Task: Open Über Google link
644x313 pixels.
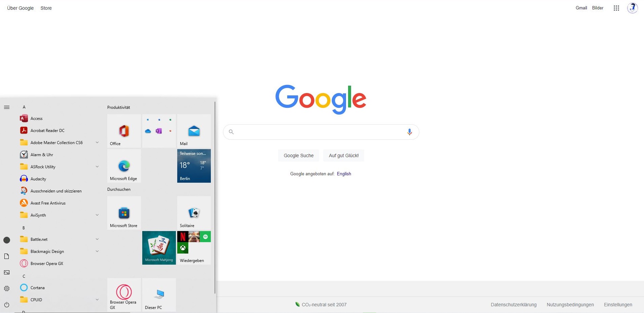Action: pos(21,8)
